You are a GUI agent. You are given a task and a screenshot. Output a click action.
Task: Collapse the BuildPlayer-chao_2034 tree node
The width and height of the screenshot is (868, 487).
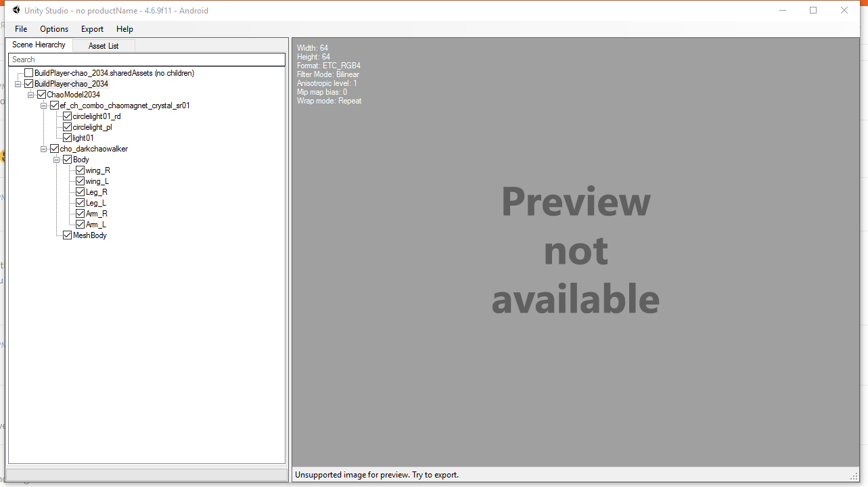coord(18,84)
